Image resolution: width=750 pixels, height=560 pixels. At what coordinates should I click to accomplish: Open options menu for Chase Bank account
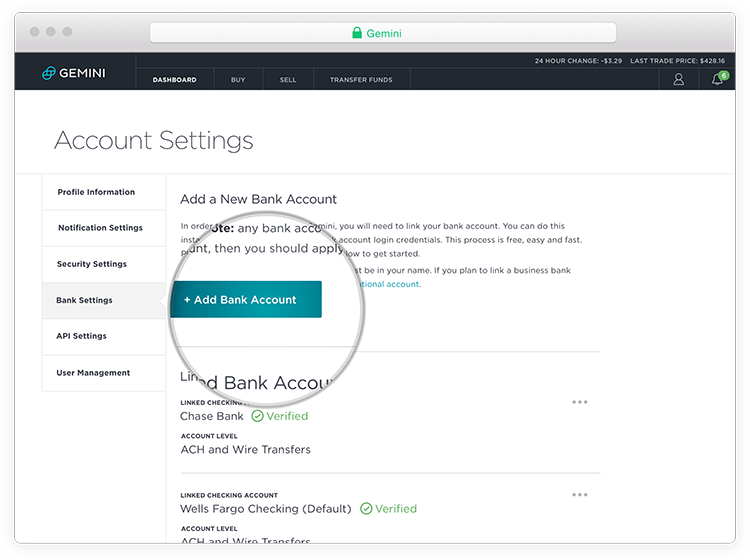pos(580,402)
